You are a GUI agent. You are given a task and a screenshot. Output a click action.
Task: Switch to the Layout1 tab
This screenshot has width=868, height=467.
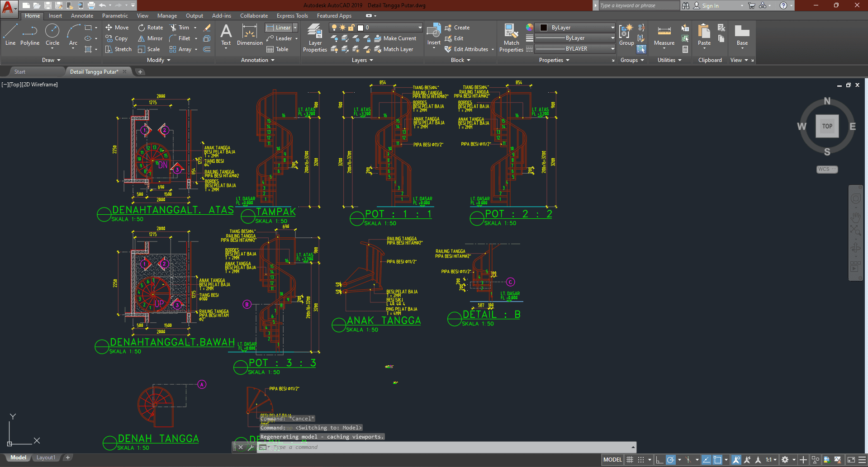coord(46,458)
